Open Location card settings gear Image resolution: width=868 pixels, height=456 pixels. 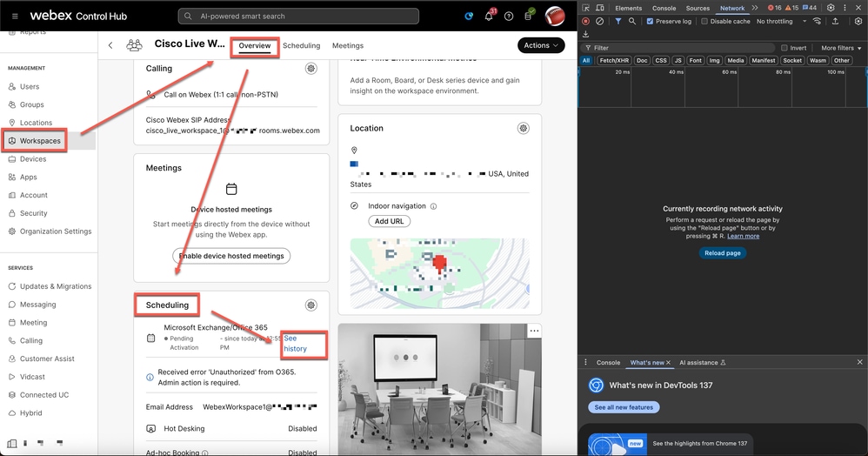coord(523,129)
